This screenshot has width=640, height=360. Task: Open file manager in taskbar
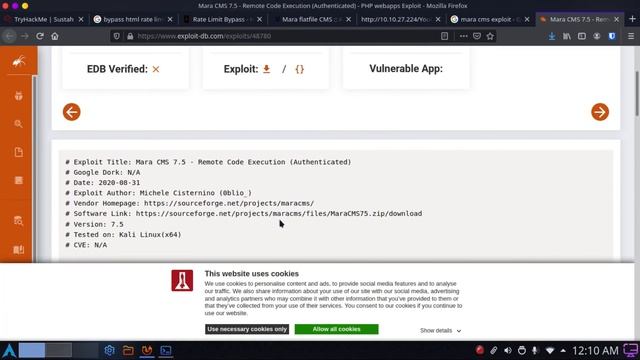click(128, 350)
